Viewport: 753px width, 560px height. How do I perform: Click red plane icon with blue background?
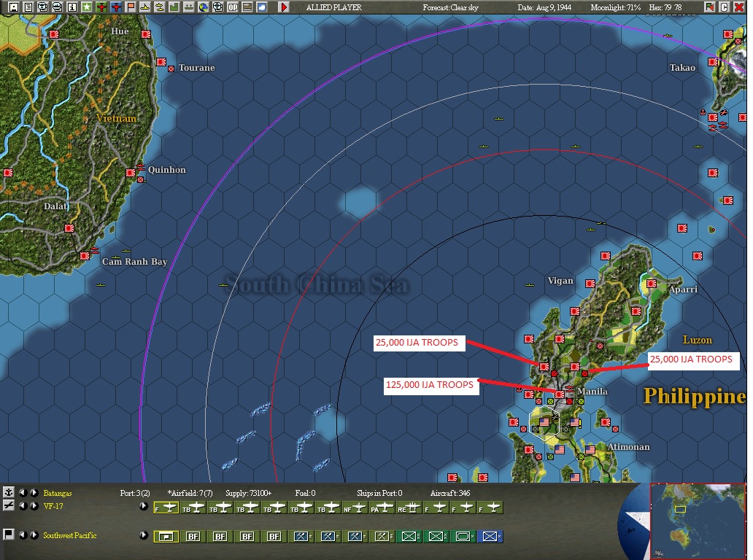116,7
